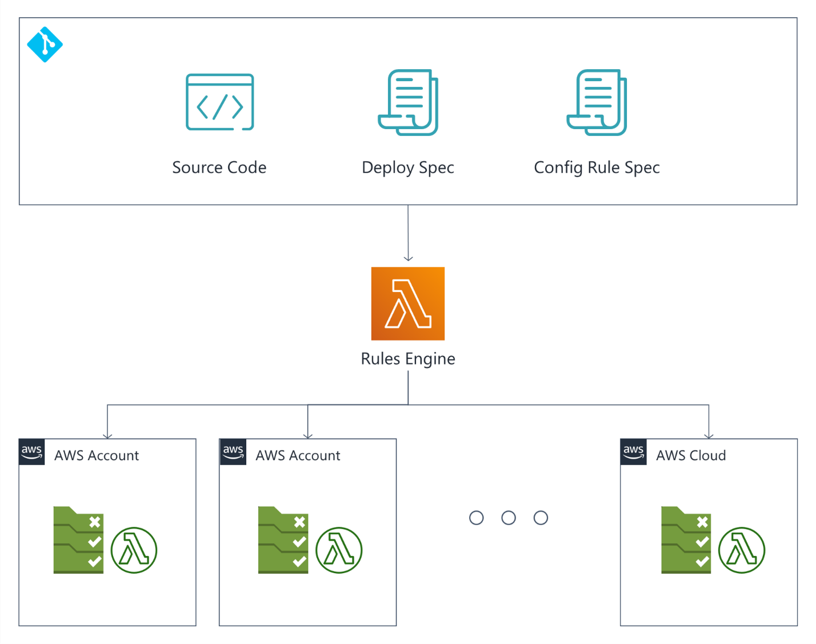Click the "Rules Engine" caption text
Screen dimensions: 816x644
[x=408, y=359]
